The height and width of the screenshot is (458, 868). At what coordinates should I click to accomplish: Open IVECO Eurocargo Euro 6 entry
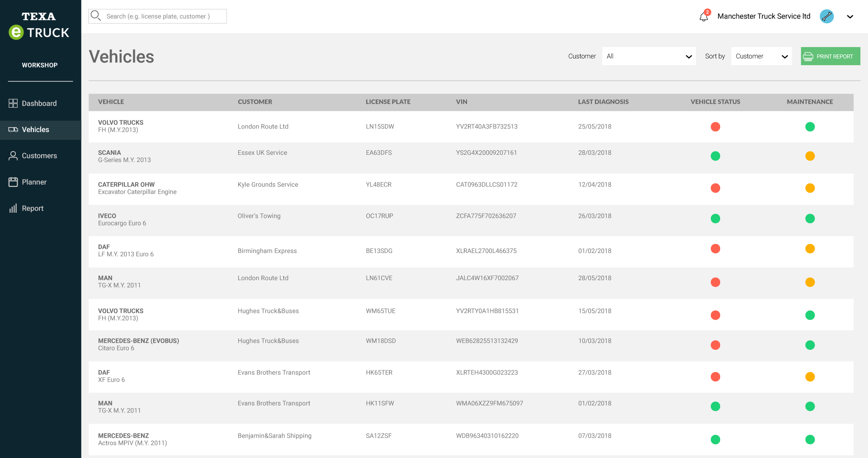pyautogui.click(x=122, y=219)
